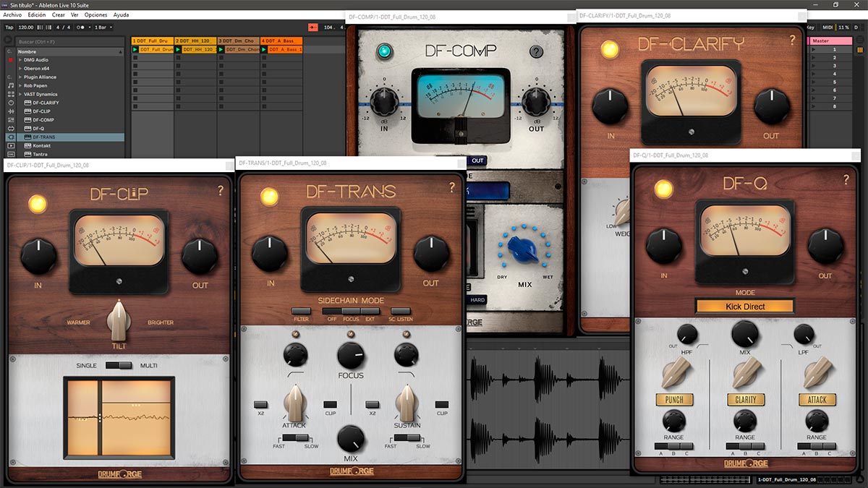Image resolution: width=868 pixels, height=488 pixels.
Task: Toggle the X2 switch beside Attack
Action: (260, 404)
